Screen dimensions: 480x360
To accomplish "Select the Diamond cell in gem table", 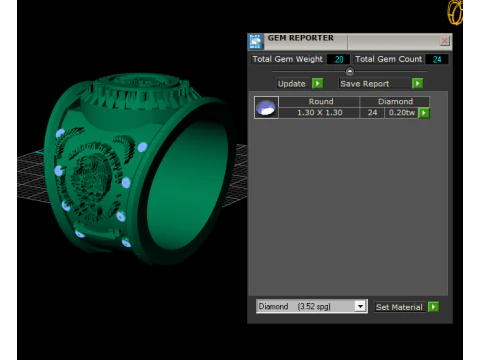I will [395, 102].
